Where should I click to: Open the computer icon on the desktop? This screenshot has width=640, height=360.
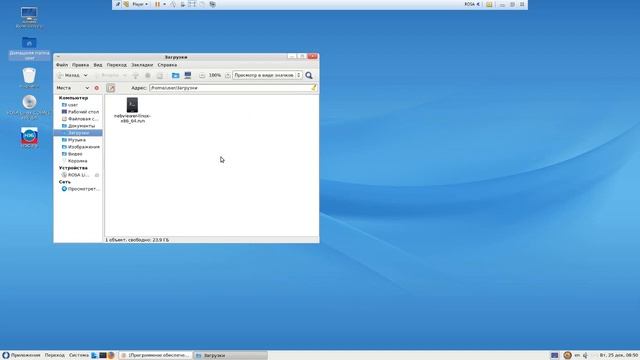pos(29,18)
